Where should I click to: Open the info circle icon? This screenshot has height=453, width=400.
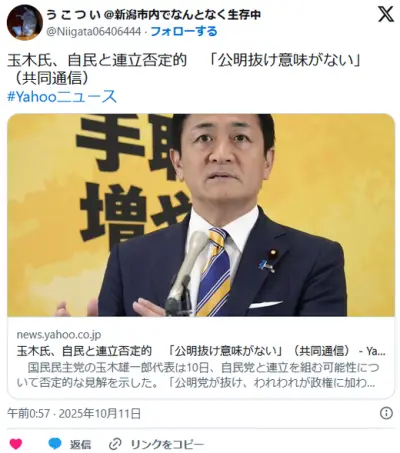[386, 413]
